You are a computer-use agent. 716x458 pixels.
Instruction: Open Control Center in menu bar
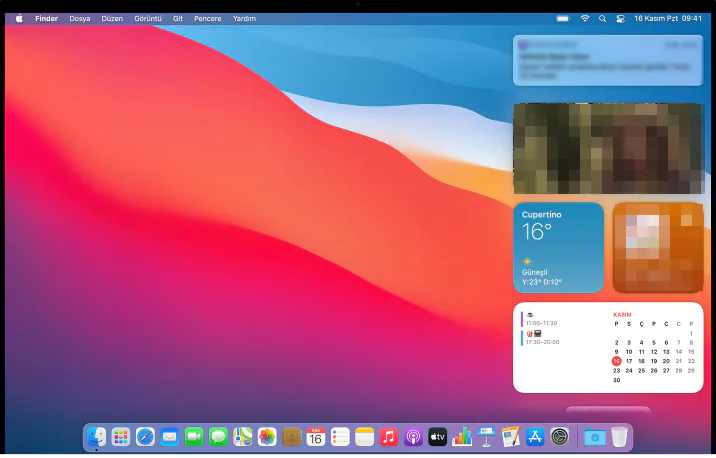[620, 18]
